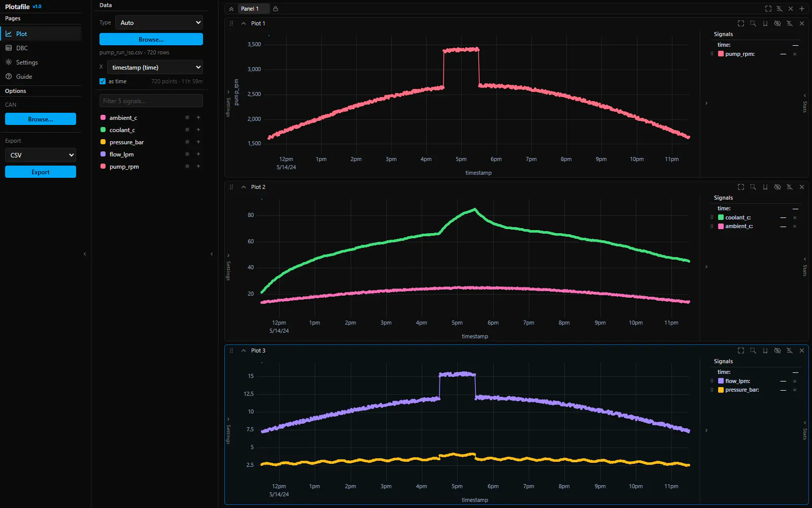Toggle signal visibility eye in Plot 3
This screenshot has height=508, width=812.
777,351
